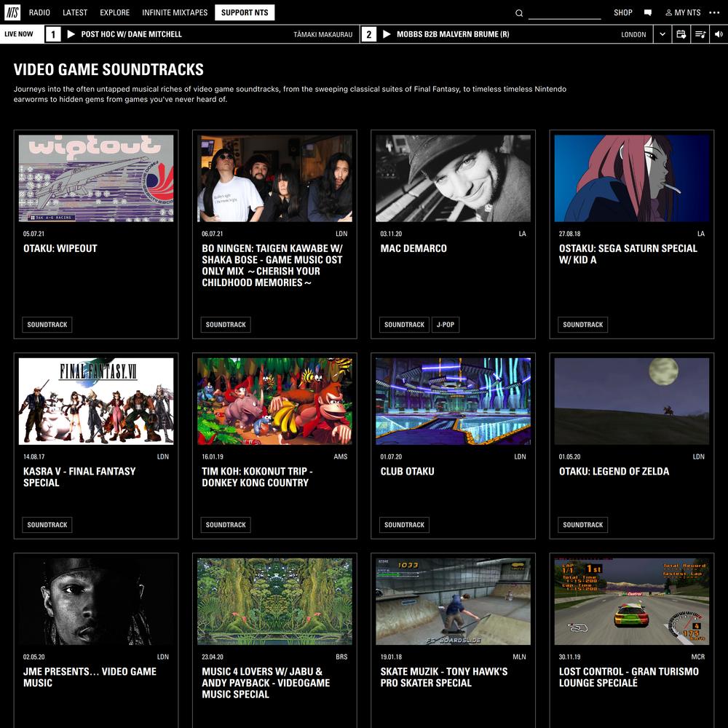Select the channel 2 number badge
The height and width of the screenshot is (728, 728).
368,34
